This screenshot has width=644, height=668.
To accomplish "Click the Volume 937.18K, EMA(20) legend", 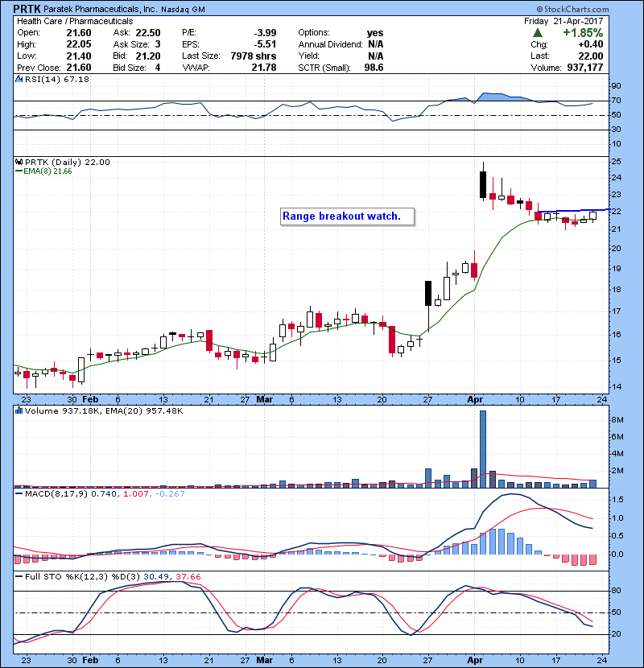I will (104, 411).
